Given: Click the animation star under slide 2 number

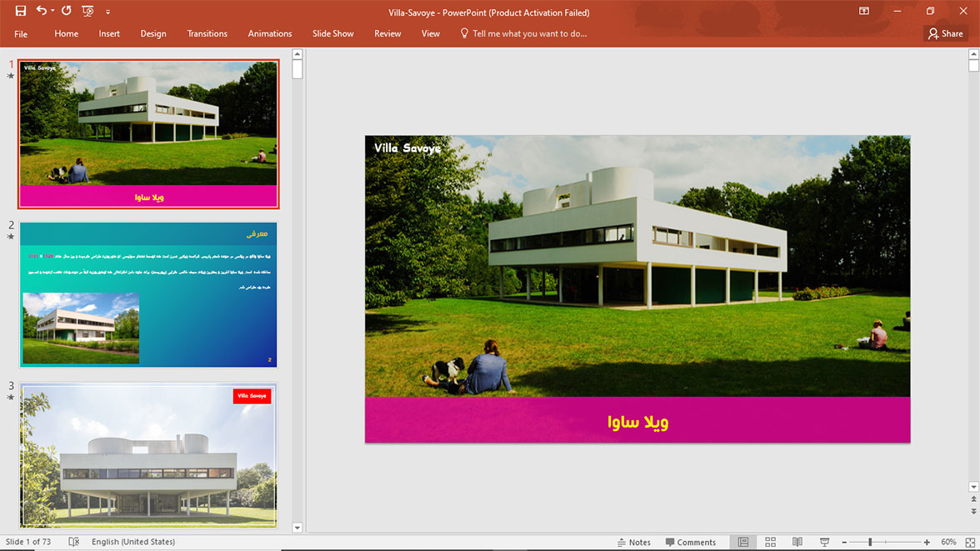Looking at the screenshot, I should [11, 237].
